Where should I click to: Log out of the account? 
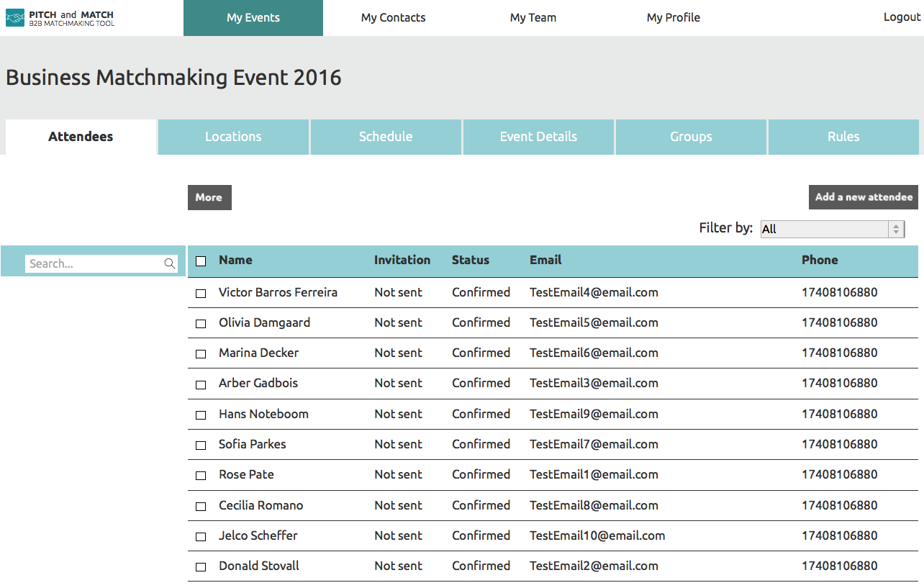(x=902, y=17)
